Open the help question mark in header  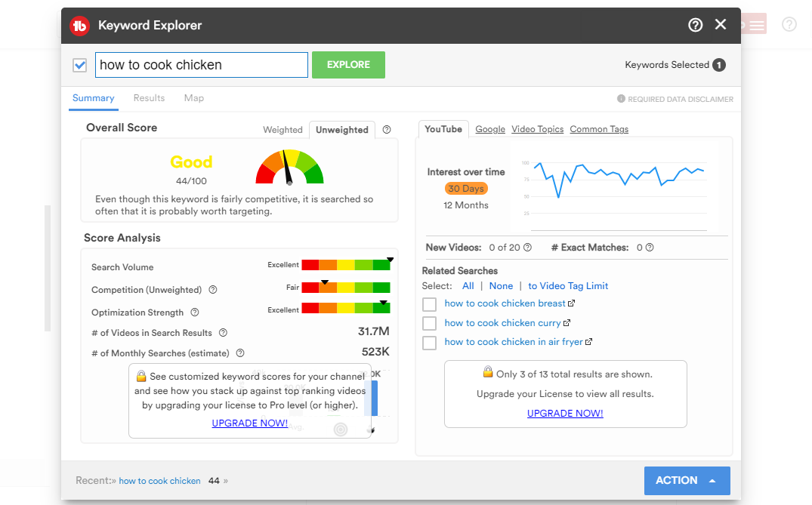tap(695, 25)
